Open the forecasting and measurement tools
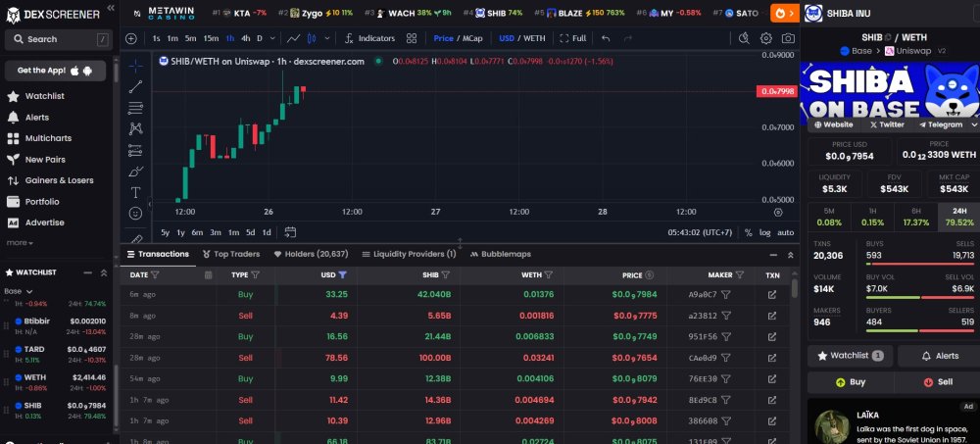 [x=135, y=150]
